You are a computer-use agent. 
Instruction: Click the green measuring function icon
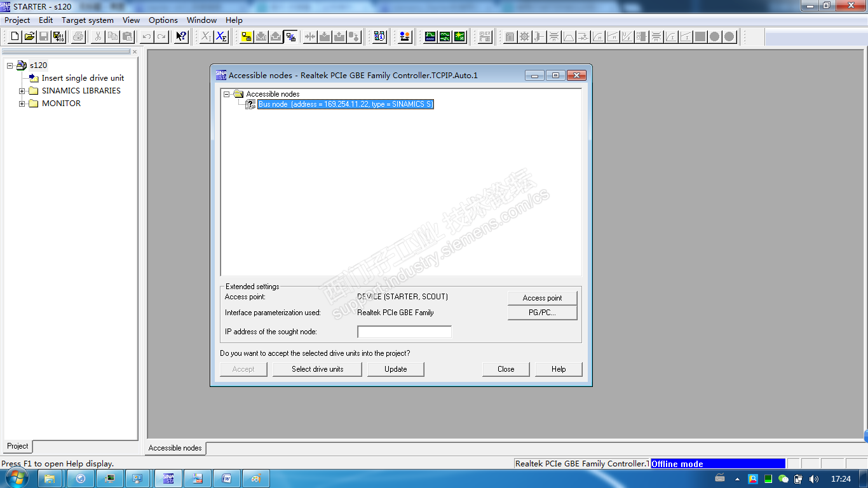tap(445, 37)
